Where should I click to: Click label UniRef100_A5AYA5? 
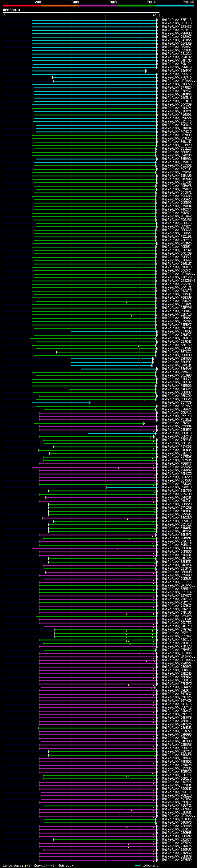click(x=176, y=328)
